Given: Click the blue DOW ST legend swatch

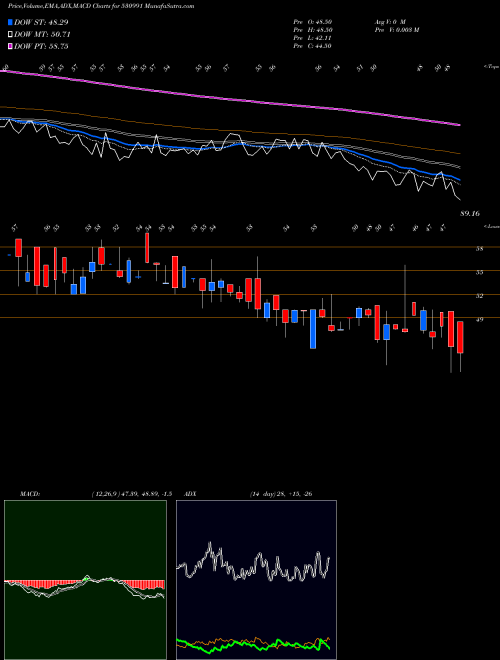Looking at the screenshot, I should click(11, 22).
